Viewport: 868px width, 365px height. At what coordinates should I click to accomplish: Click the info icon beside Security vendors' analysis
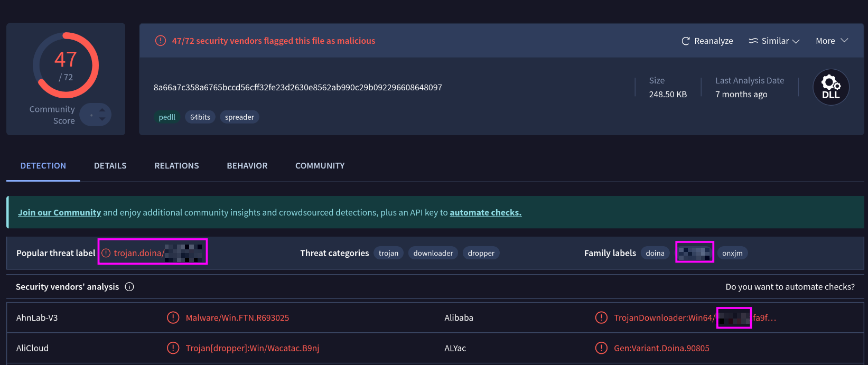129,287
